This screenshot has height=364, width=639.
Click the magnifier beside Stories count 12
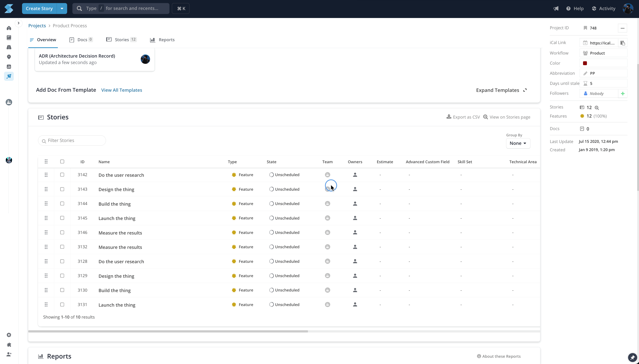(x=597, y=108)
